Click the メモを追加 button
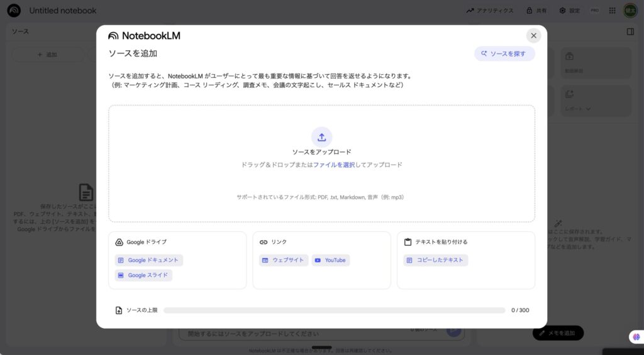The width and height of the screenshot is (644, 355). 558,333
